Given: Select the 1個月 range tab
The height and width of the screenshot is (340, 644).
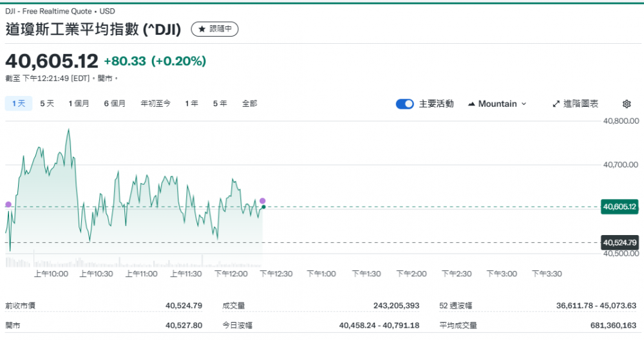Looking at the screenshot, I should 79,103.
